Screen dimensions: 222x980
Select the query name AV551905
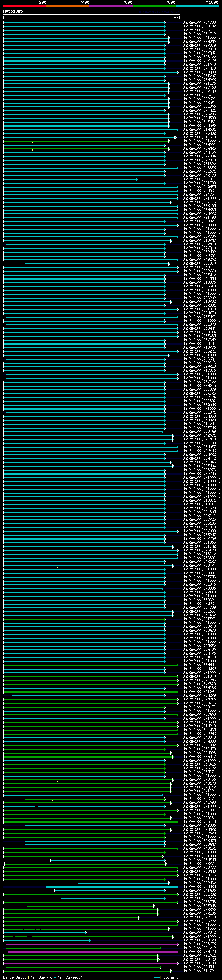pos(13,11)
